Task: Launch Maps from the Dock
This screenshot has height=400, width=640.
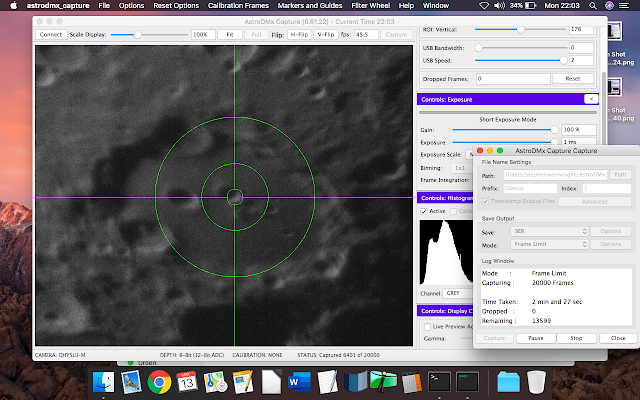Action: [x=215, y=382]
